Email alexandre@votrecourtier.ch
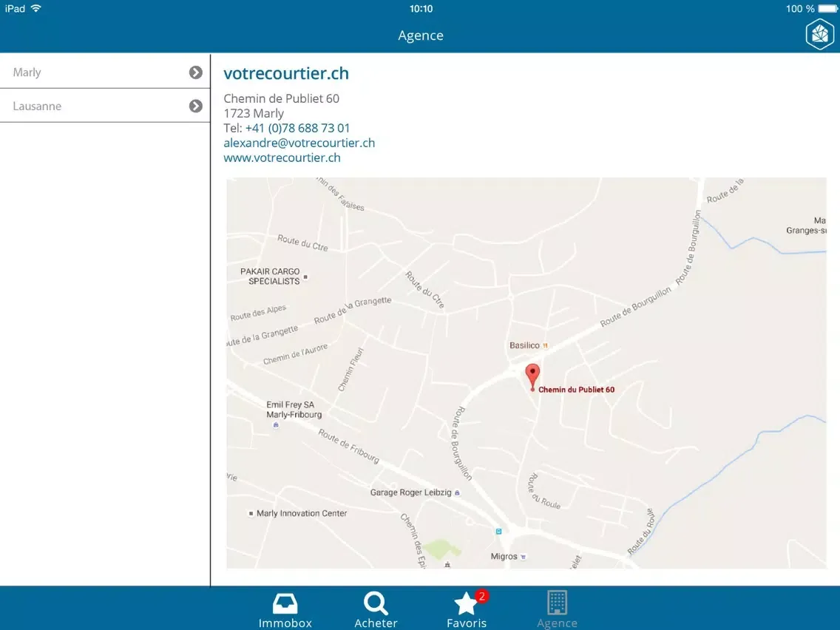 click(x=299, y=143)
